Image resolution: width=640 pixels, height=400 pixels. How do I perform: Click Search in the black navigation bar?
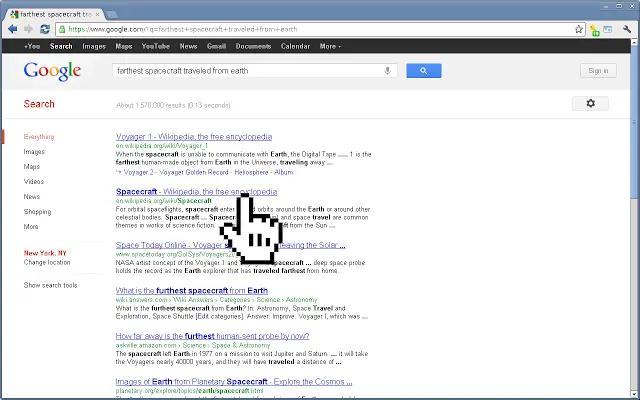coord(61,47)
